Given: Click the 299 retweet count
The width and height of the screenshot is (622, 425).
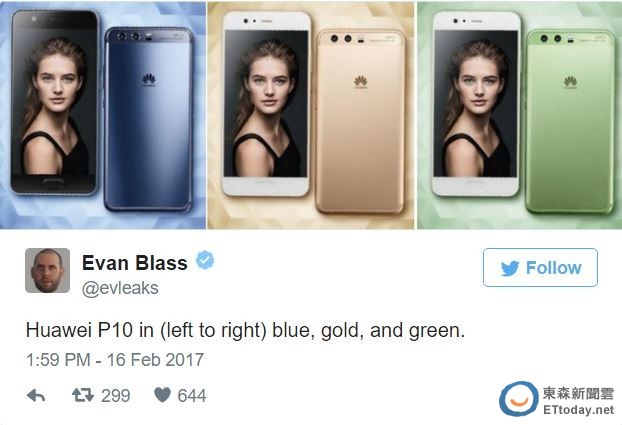Looking at the screenshot, I should coord(115,396).
